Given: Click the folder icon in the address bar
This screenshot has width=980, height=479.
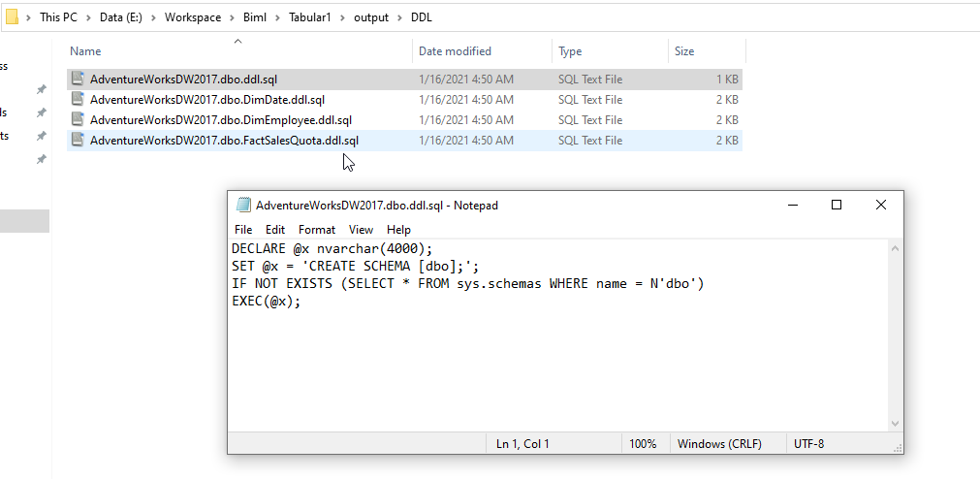Looking at the screenshot, I should (11, 17).
